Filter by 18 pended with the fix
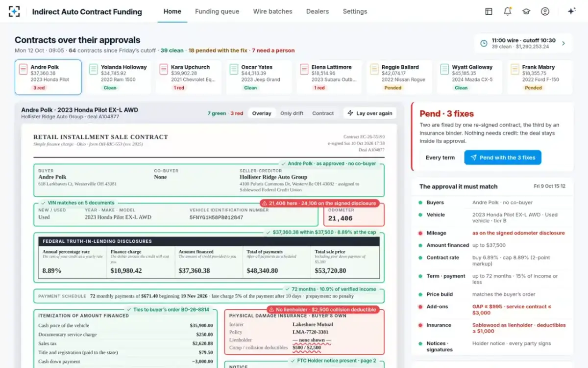 [x=218, y=51]
